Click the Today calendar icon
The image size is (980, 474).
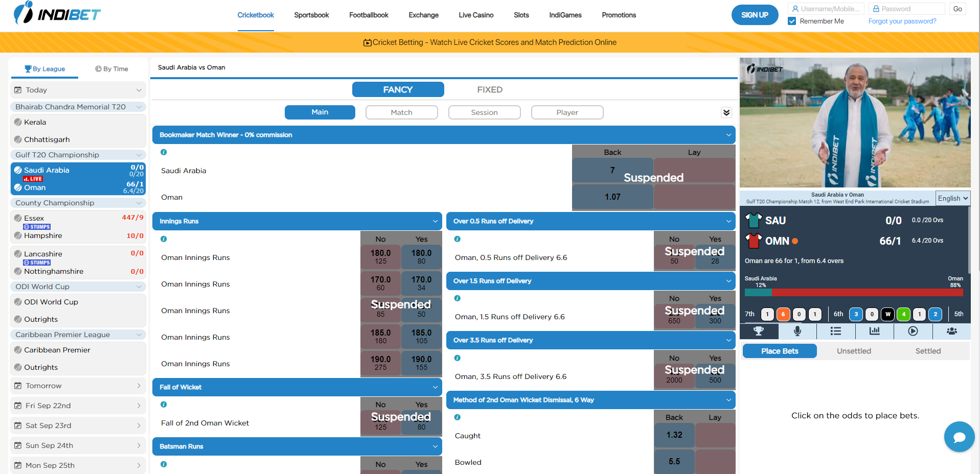click(18, 90)
